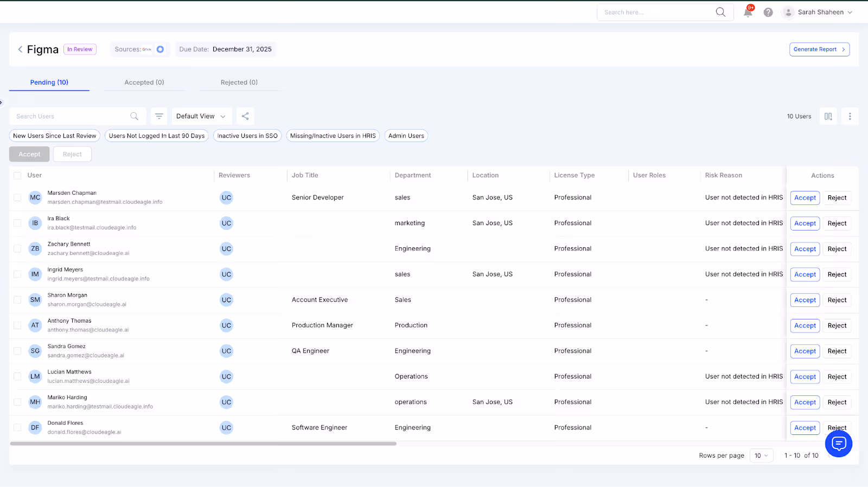Go back using arrow beside Figma
This screenshot has width=868, height=487.
pyautogui.click(x=20, y=49)
